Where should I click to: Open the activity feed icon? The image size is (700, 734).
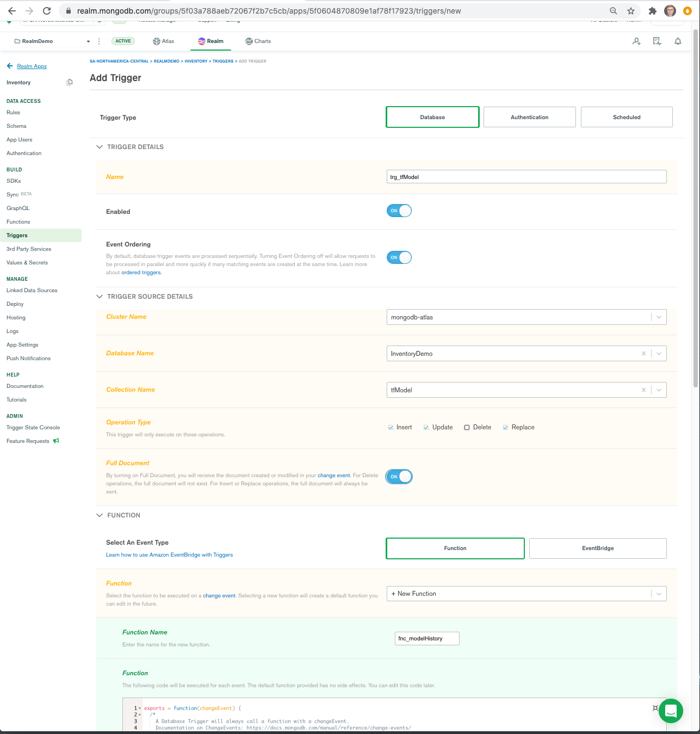tap(657, 41)
